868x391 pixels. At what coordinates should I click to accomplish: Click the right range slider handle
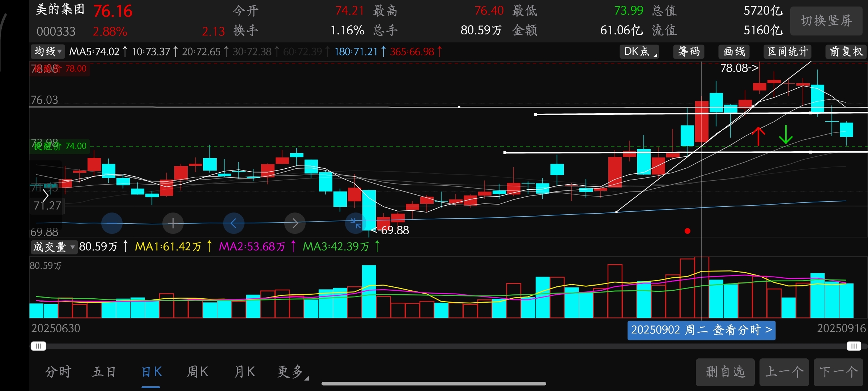click(x=854, y=346)
